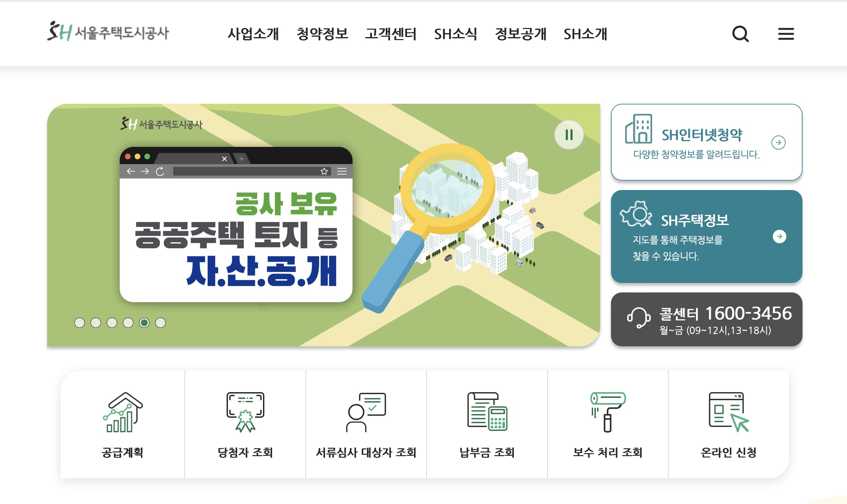Open 납부금 조회 calculator icon
Image resolution: width=847 pixels, height=504 pixels.
[488, 412]
